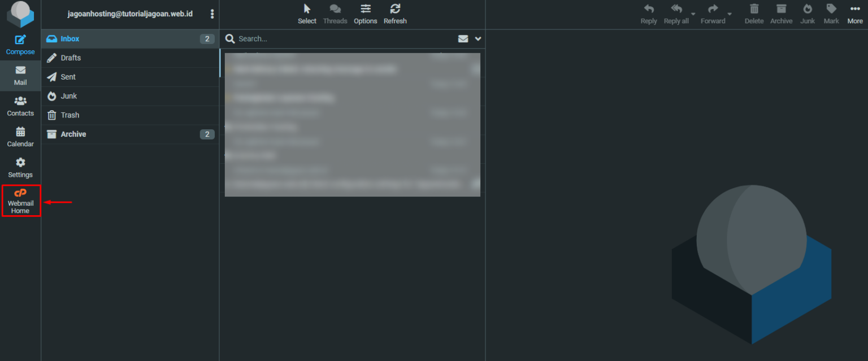Open list Options in toolbar
This screenshot has width=868, height=361.
366,14
